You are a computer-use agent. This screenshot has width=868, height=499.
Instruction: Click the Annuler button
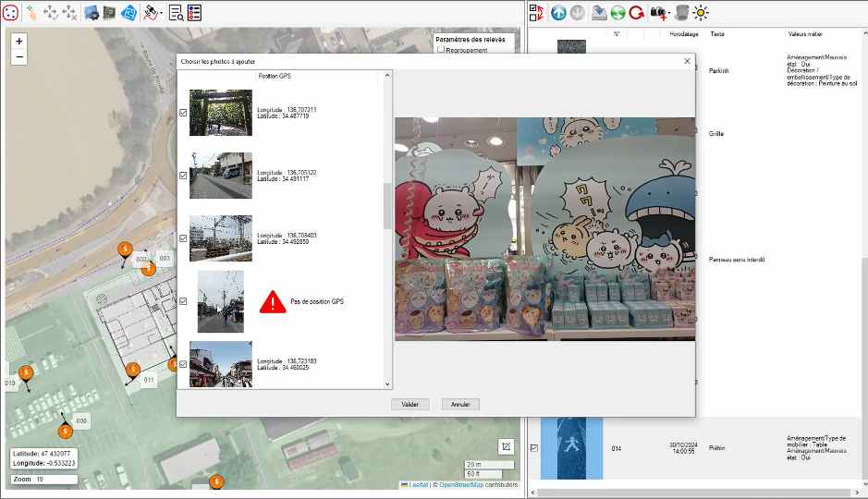[460, 405]
